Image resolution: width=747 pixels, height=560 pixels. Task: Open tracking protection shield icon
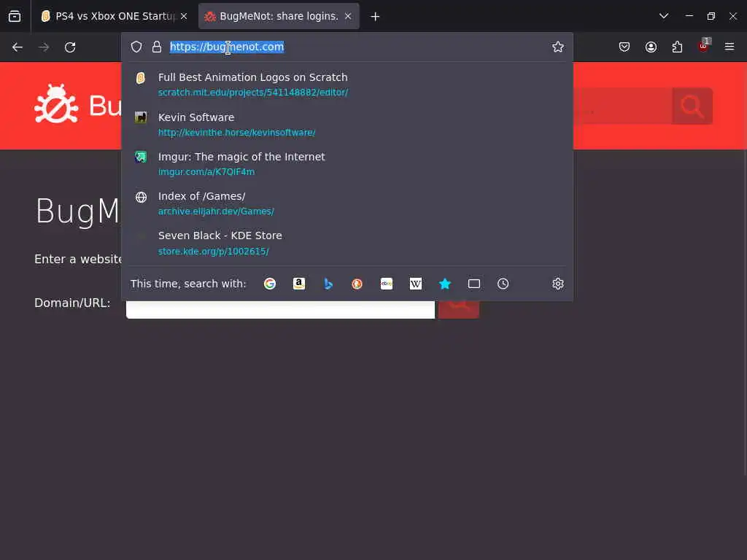coord(136,47)
